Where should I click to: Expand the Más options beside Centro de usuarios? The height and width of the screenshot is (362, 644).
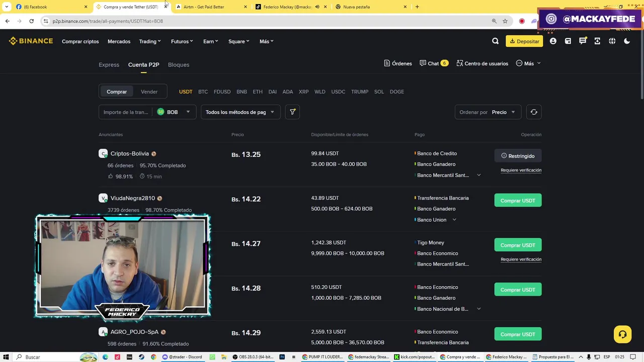click(528, 63)
